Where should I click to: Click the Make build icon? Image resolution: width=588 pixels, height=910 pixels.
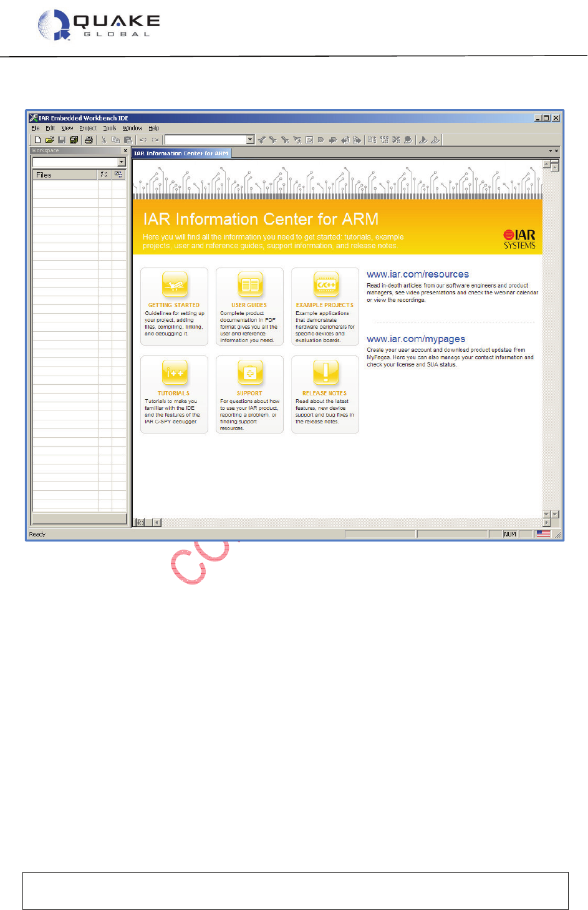click(x=383, y=140)
